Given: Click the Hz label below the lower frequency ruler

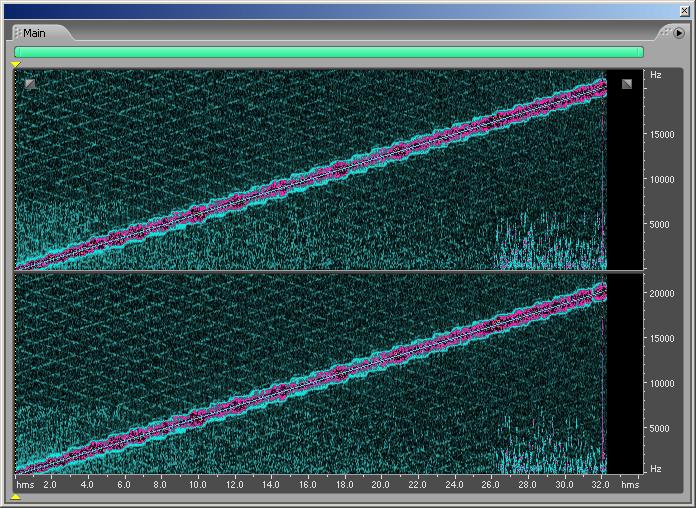Looking at the screenshot, I should (x=656, y=468).
